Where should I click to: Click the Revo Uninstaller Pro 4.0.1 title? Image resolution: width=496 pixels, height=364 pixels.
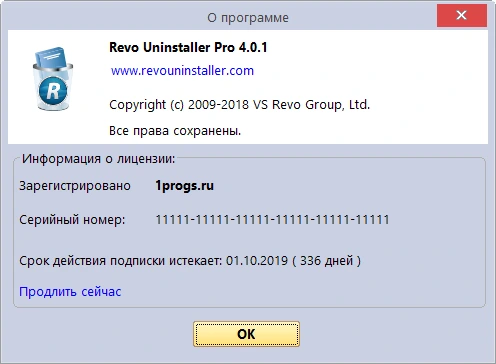pyautogui.click(x=188, y=47)
